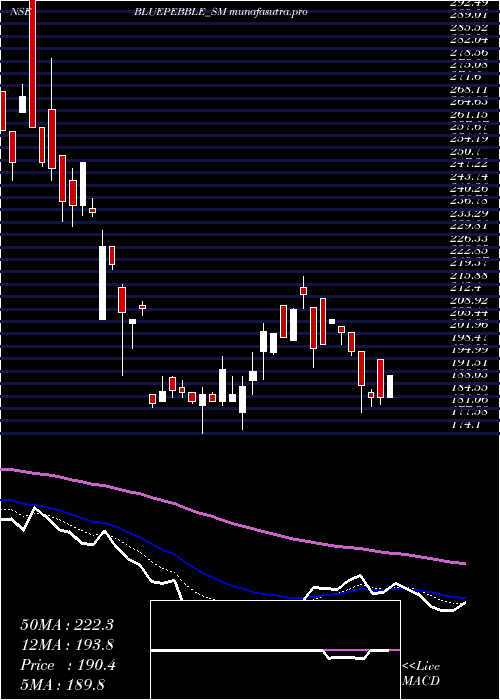This screenshot has height=700, width=500.
Task: Select the 12MA : 193.8 readout
Action: point(67,645)
